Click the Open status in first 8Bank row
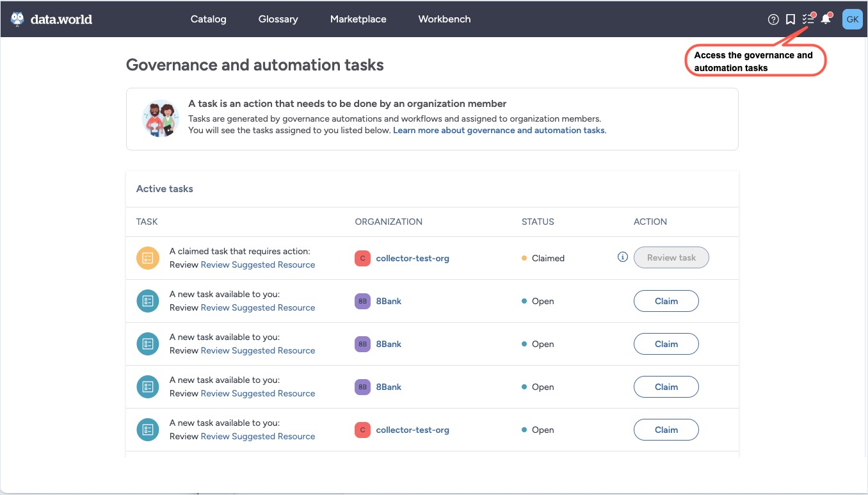 (543, 301)
